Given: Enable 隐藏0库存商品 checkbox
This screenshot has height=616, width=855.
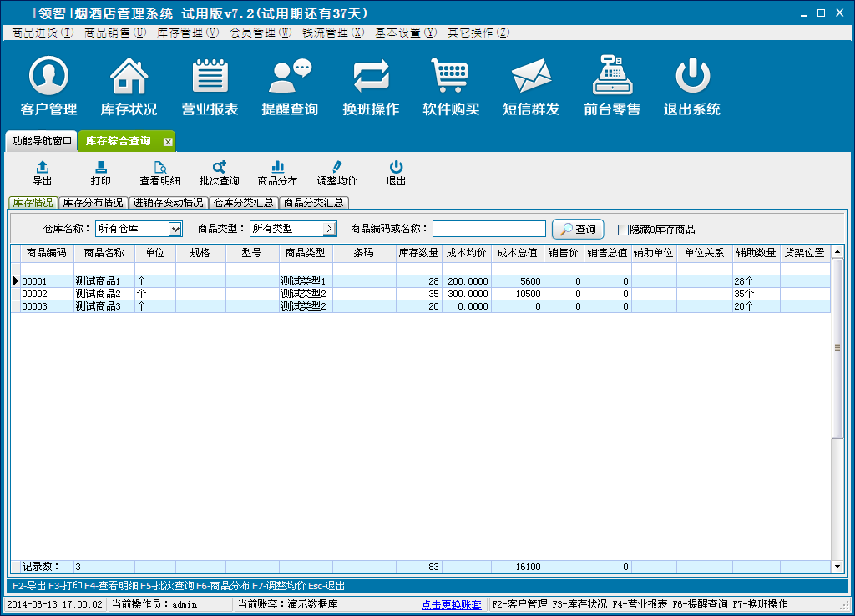Looking at the screenshot, I should tap(623, 230).
